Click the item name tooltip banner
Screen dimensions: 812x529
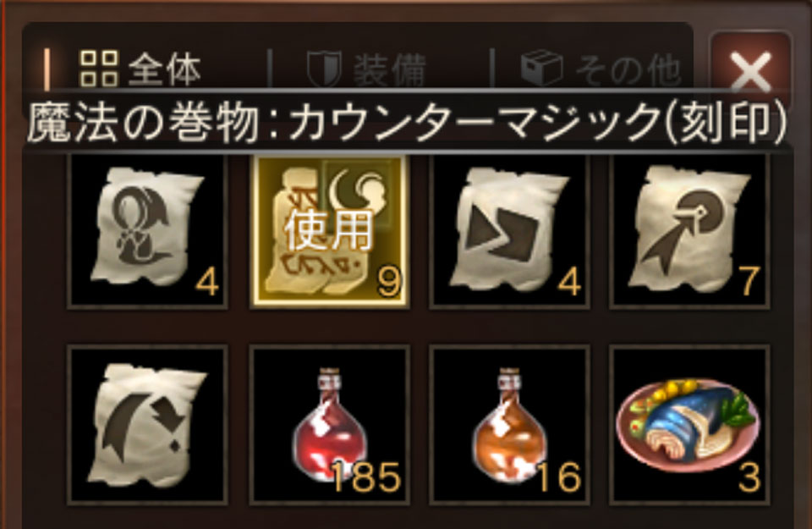pyautogui.click(x=407, y=122)
